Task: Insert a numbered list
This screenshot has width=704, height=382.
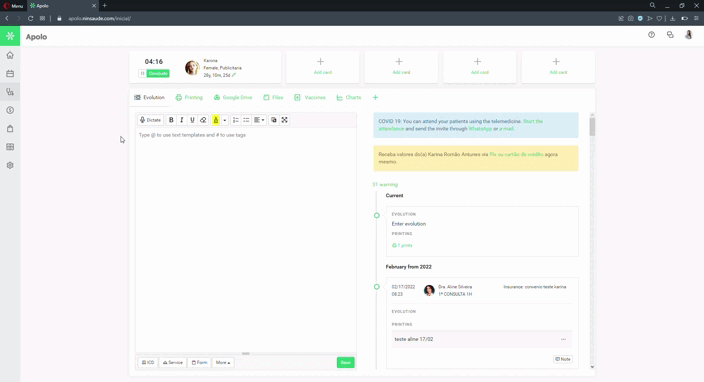Action: coord(236,120)
